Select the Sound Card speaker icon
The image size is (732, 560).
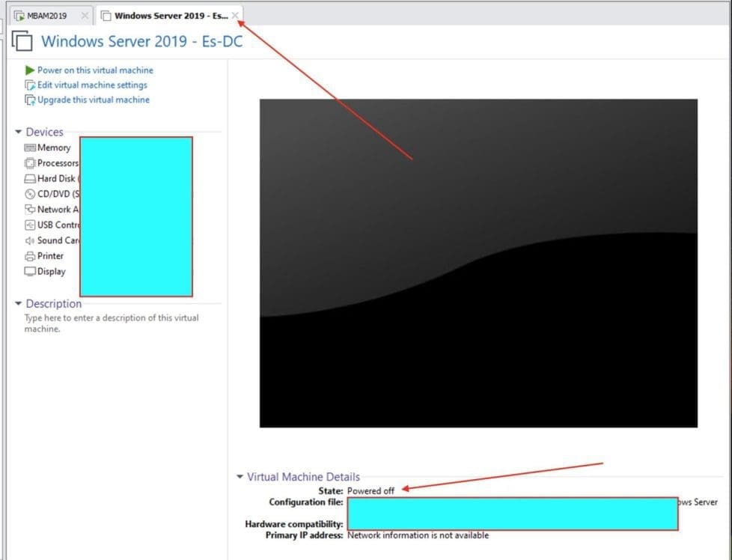[30, 240]
